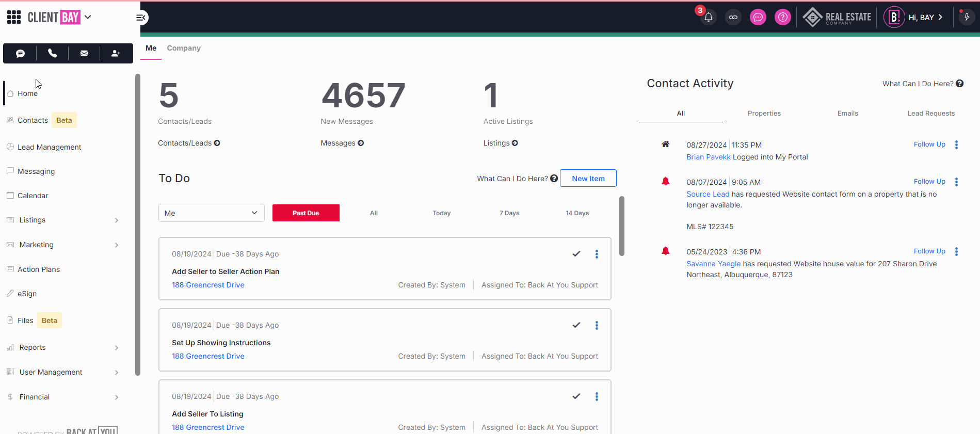Click the To Do list scrollbar

pyautogui.click(x=622, y=226)
